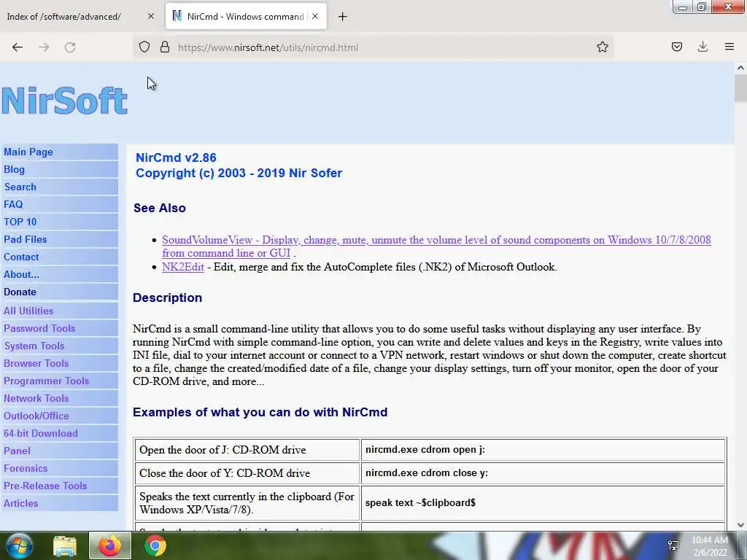Follow the NK2Edit link

coord(183,267)
